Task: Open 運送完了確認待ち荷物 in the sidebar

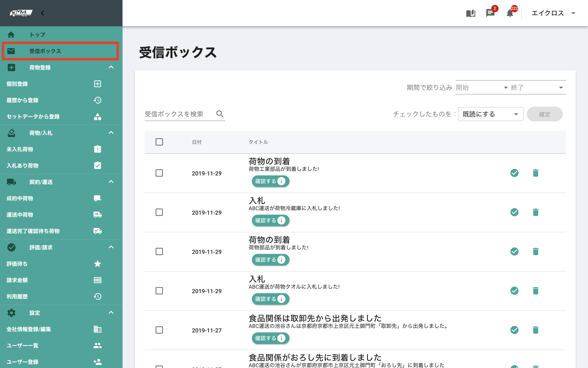Action: 61,231
